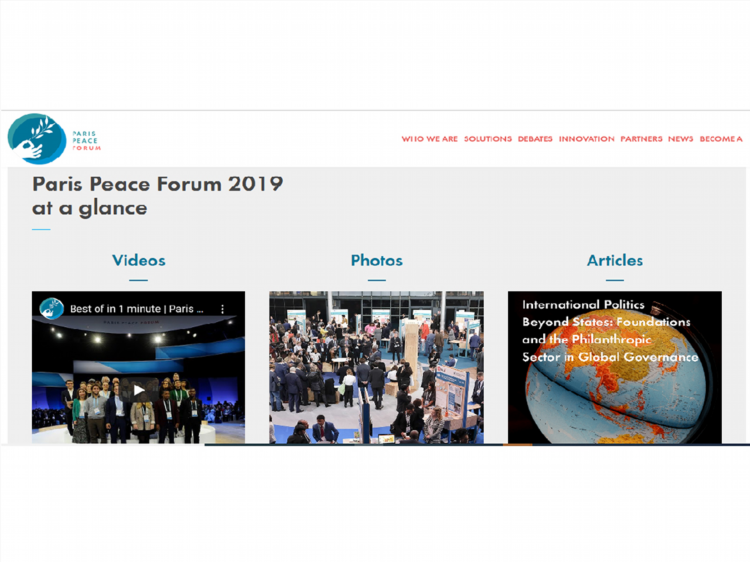Click the Videos heading link

pos(139,260)
